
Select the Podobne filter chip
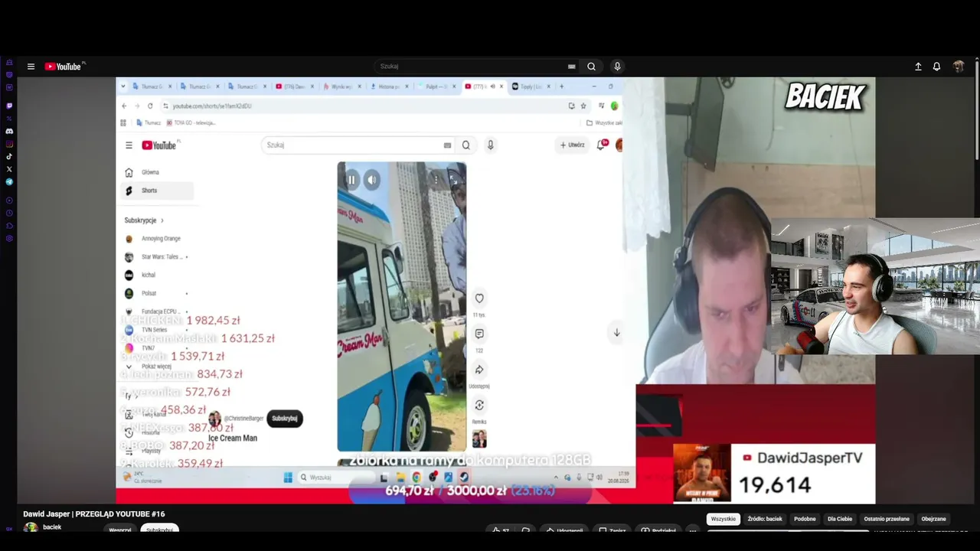click(x=805, y=519)
